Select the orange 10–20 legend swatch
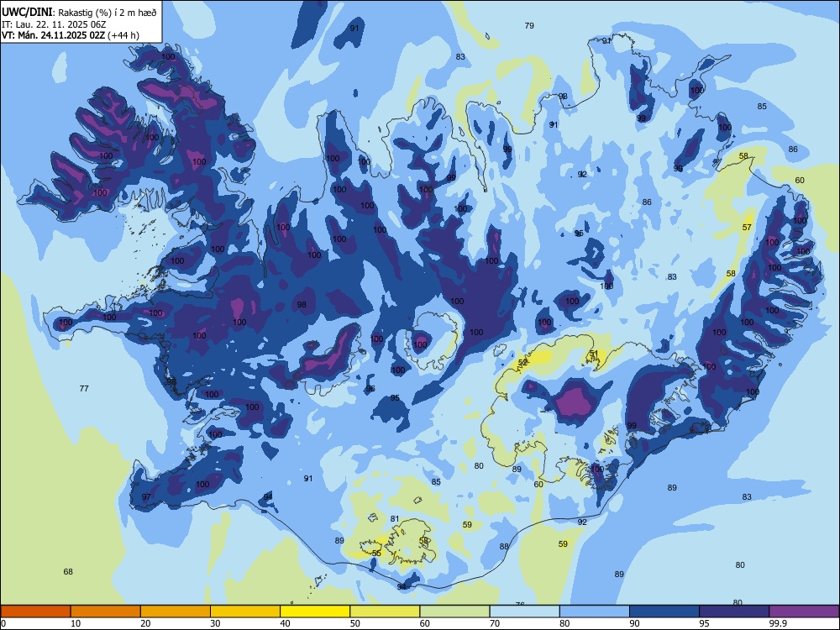Viewport: 840px width, 630px height. [x=106, y=612]
